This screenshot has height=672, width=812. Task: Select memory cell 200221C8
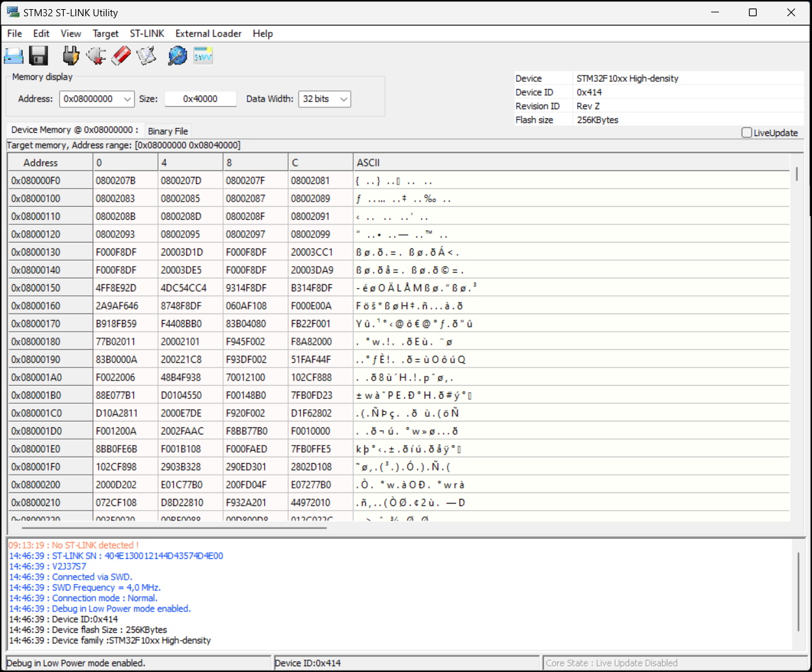click(x=190, y=360)
